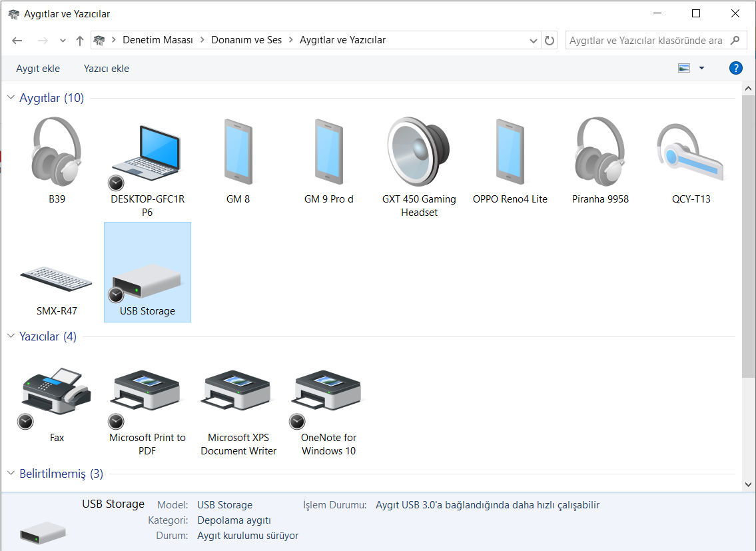Viewport: 756px width, 551px height.
Task: Select the Fax printer icon
Action: click(57, 392)
